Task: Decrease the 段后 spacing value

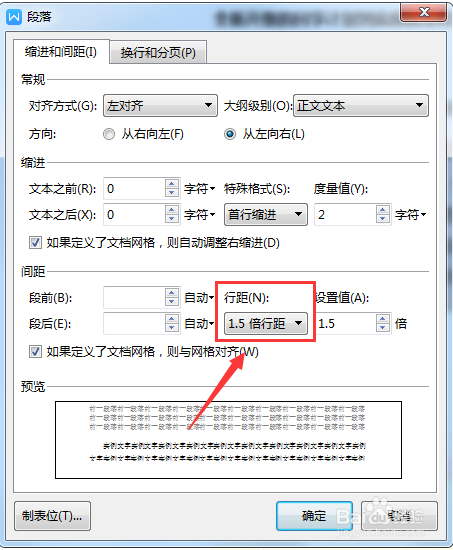Action: pyautogui.click(x=172, y=328)
